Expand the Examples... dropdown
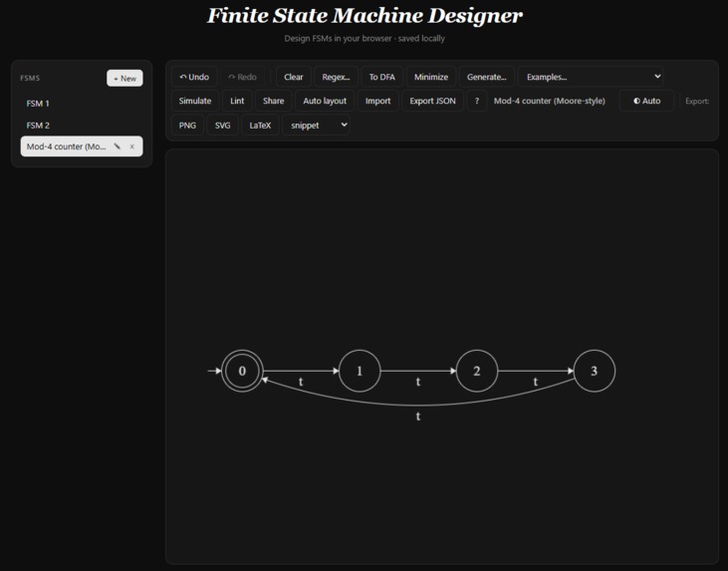Screen dimensions: 728x571 coord(591,77)
